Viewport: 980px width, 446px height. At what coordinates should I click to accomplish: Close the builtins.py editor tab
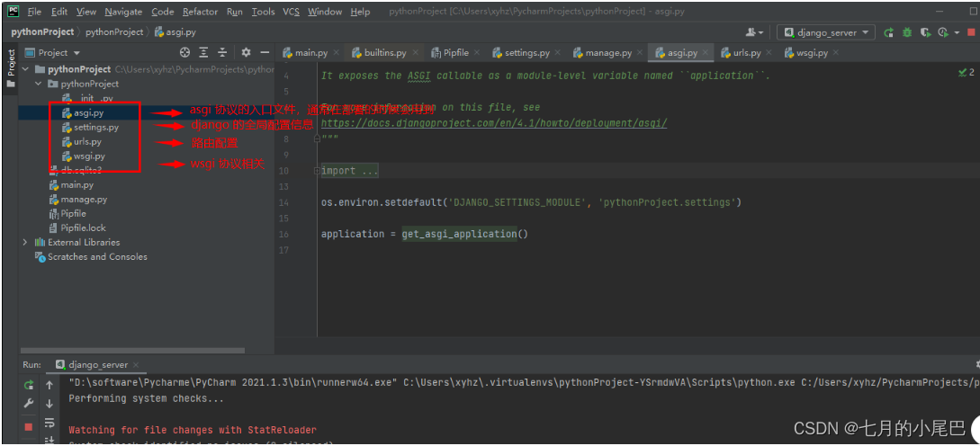click(415, 53)
